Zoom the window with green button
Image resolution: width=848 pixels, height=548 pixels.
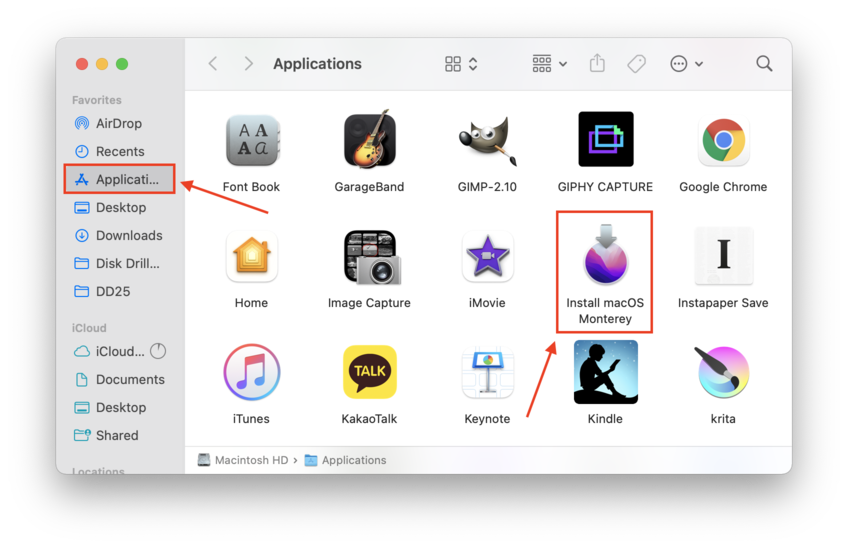pos(122,64)
